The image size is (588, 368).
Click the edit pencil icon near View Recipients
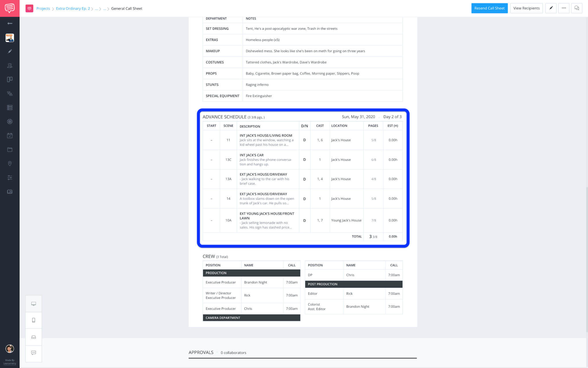tap(551, 8)
